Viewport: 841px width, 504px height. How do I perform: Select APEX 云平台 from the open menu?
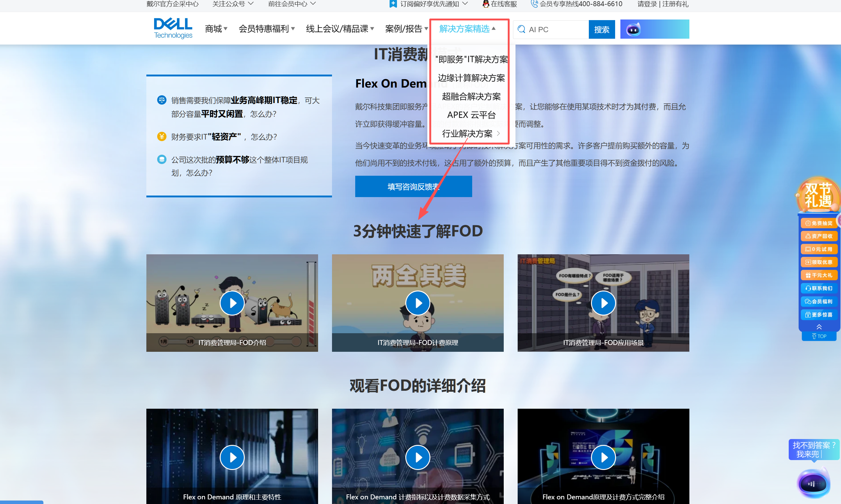tap(472, 115)
